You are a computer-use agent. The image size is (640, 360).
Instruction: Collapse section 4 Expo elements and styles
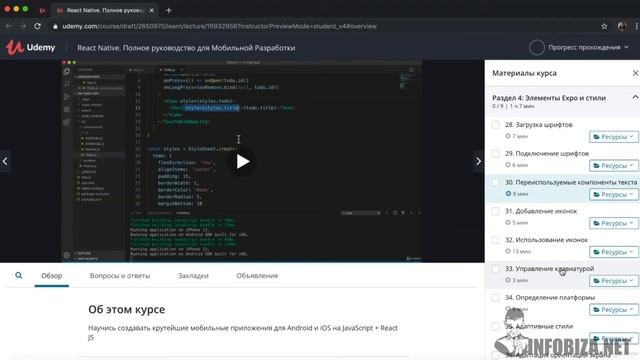click(x=635, y=97)
